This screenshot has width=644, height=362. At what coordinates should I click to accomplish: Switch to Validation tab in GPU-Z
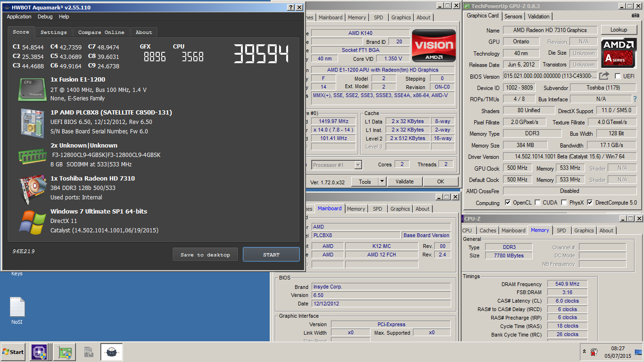(x=539, y=16)
